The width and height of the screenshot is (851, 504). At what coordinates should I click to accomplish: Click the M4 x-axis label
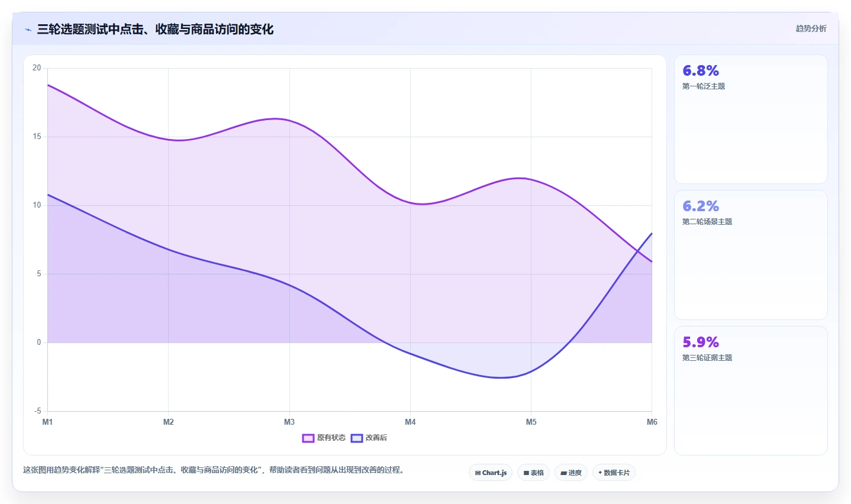pos(410,422)
